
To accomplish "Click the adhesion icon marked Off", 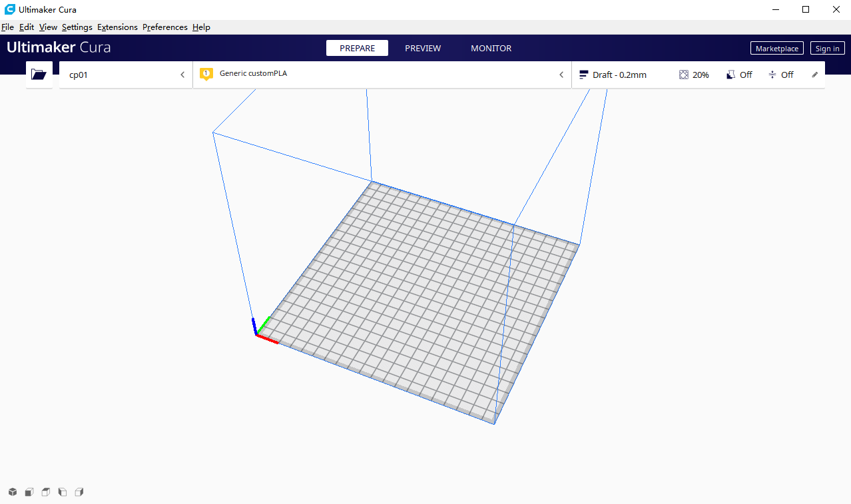I will [x=771, y=75].
